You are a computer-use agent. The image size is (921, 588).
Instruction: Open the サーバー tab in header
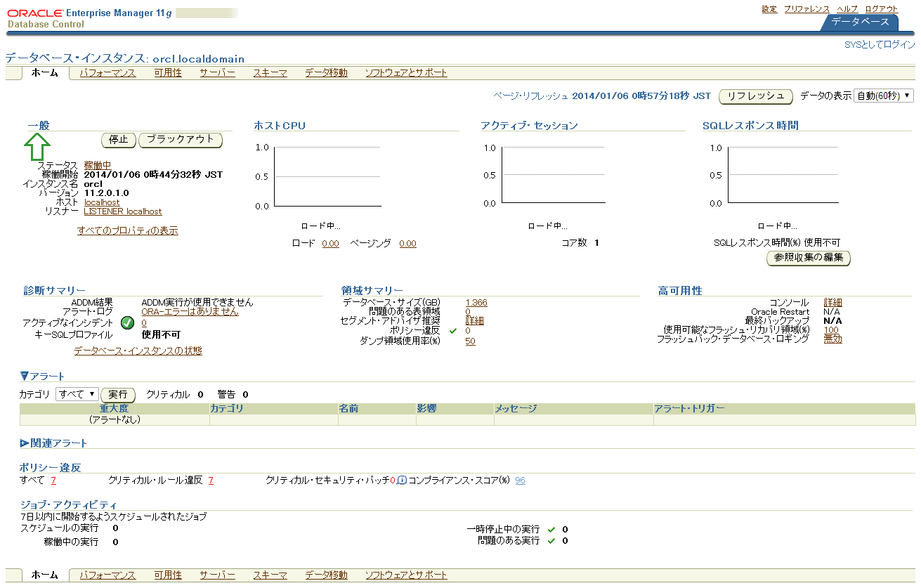[217, 73]
